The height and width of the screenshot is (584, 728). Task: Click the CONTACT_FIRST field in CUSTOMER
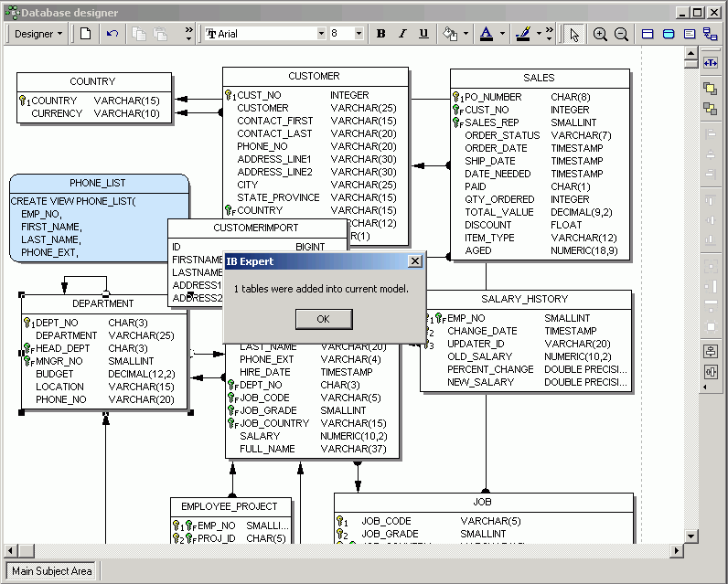pyautogui.click(x=275, y=121)
